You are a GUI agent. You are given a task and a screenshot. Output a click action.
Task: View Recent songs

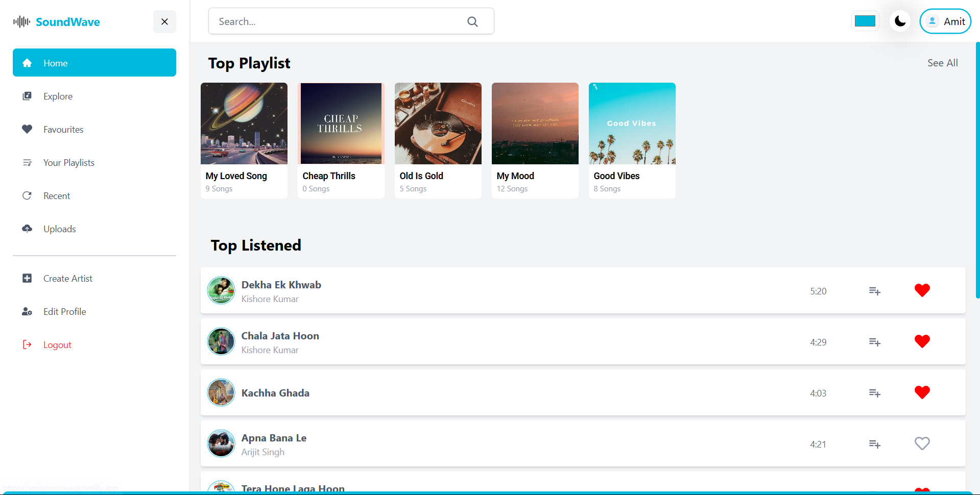coord(94,195)
